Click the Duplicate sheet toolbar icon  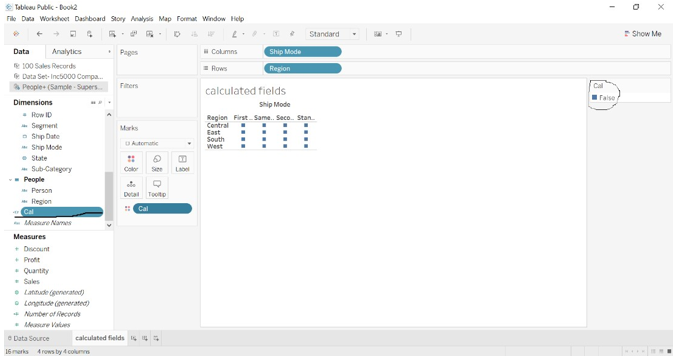(x=134, y=34)
